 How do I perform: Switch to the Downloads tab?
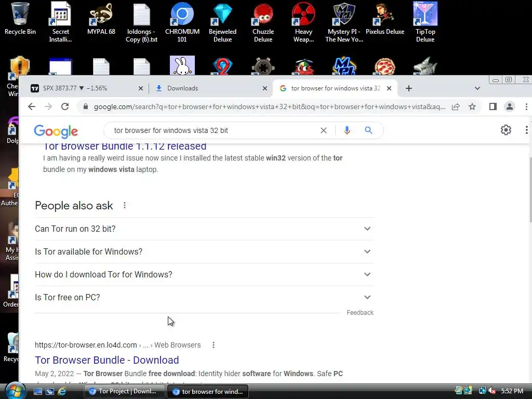point(210,88)
